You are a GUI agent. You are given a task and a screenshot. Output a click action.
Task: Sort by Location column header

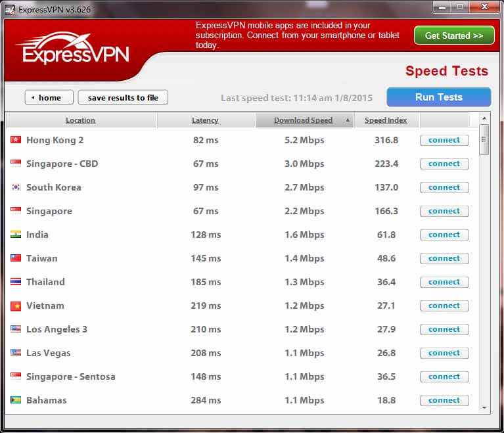tap(81, 120)
